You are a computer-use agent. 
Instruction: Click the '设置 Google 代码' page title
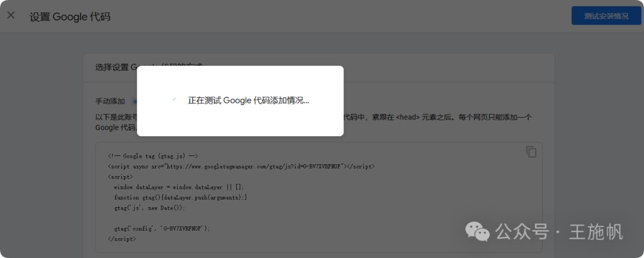click(x=70, y=17)
